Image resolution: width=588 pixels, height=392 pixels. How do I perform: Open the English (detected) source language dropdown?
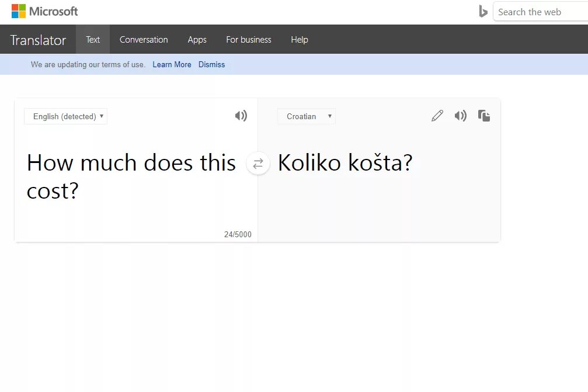click(x=65, y=116)
